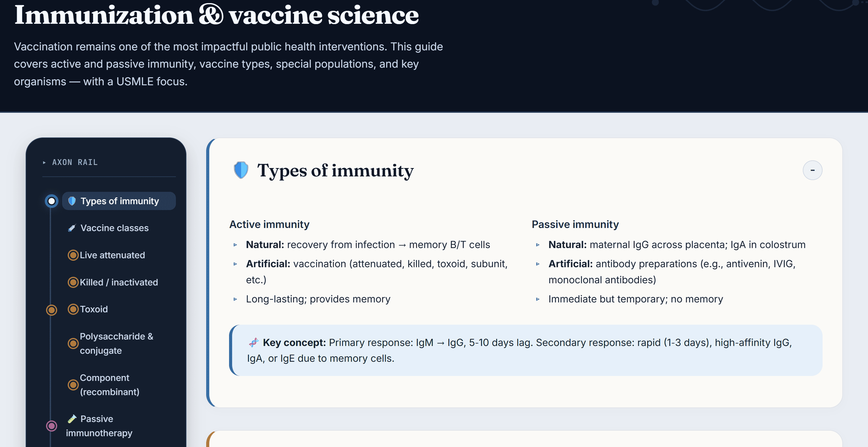The width and height of the screenshot is (868, 447).
Task: Select the pink rail node for Passive immunotherapy
Action: 52,426
